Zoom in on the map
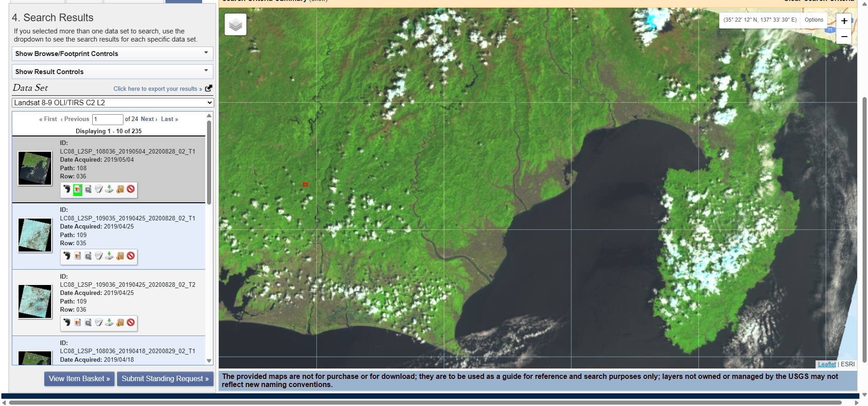 [x=844, y=21]
